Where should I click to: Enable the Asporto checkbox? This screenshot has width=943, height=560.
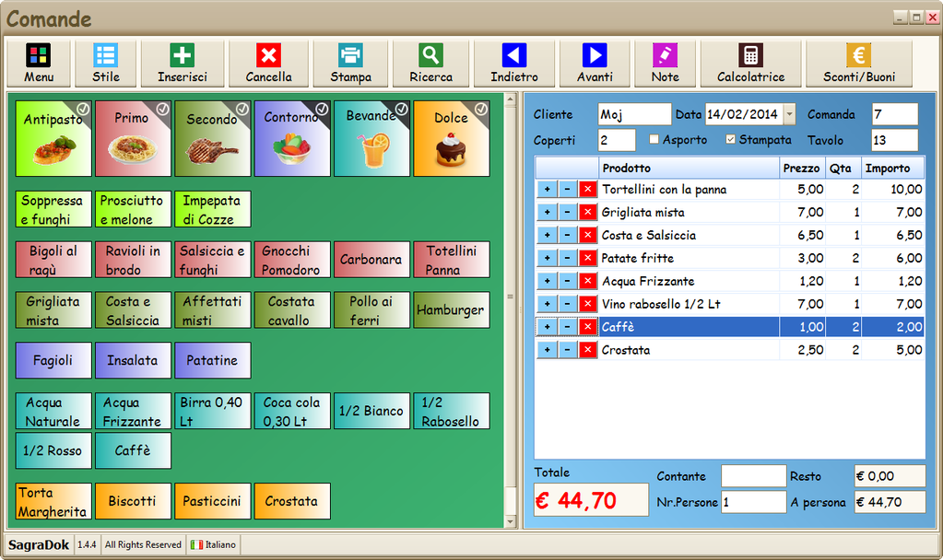tap(654, 140)
